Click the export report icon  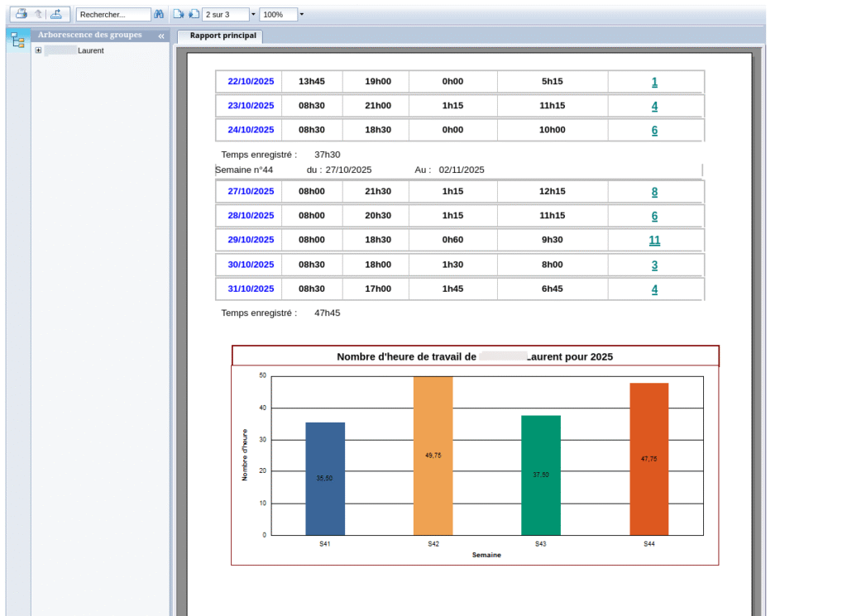pyautogui.click(x=56, y=13)
